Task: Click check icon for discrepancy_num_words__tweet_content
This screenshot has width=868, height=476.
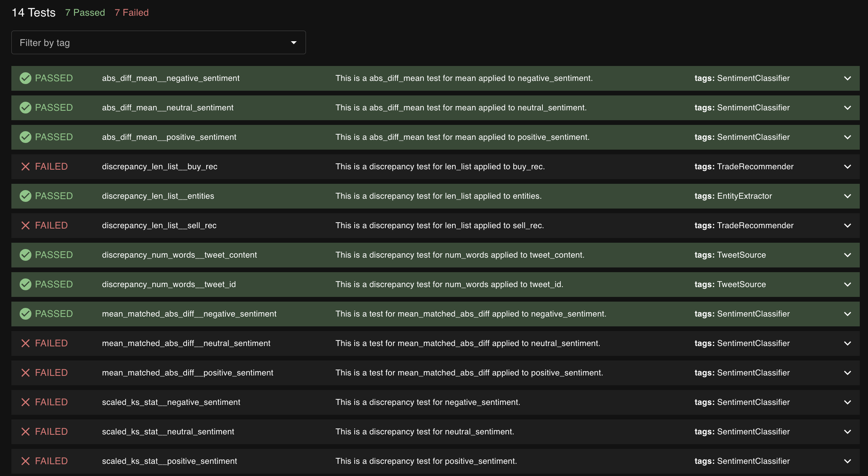Action: point(26,255)
